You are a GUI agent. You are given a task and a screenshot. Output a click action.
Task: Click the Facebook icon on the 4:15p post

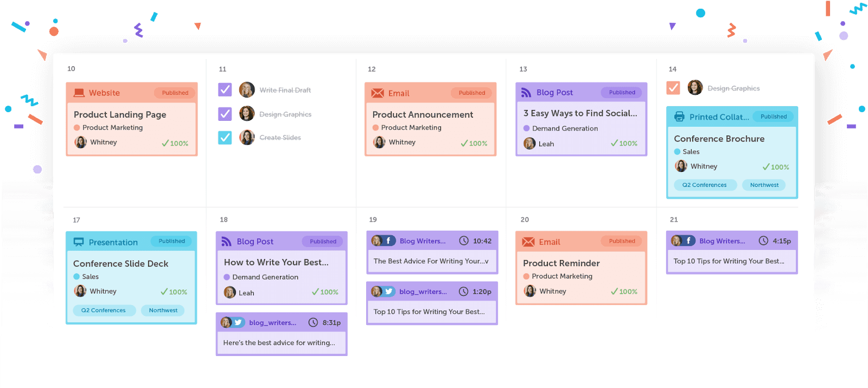[x=688, y=241]
